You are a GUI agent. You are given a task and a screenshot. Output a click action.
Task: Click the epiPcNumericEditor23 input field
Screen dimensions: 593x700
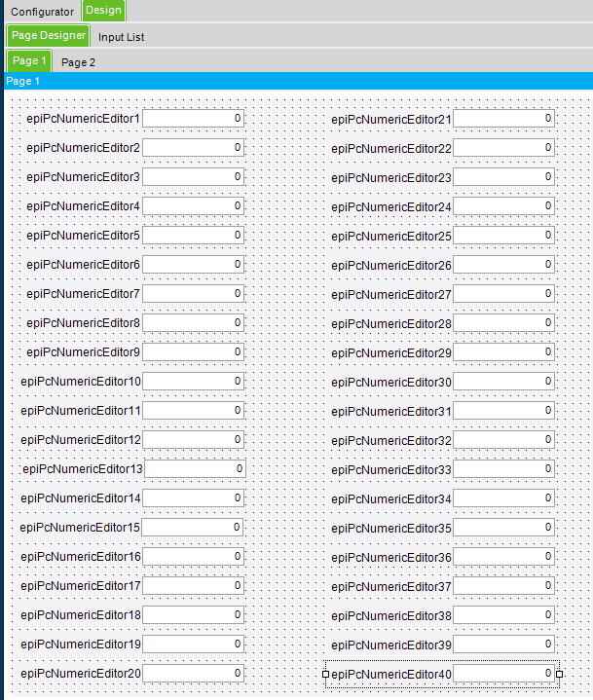(504, 177)
